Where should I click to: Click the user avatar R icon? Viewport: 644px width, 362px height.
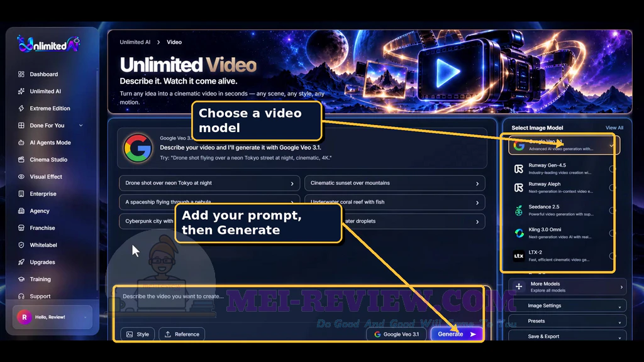tap(25, 317)
